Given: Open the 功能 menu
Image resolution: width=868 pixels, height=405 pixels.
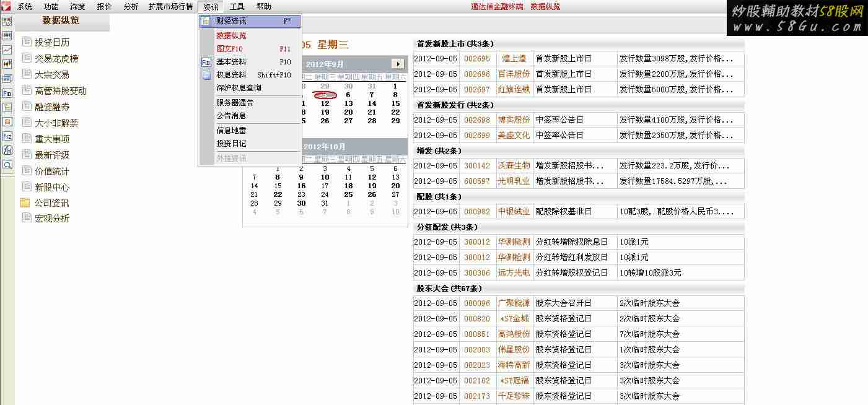Looking at the screenshot, I should click(x=51, y=7).
